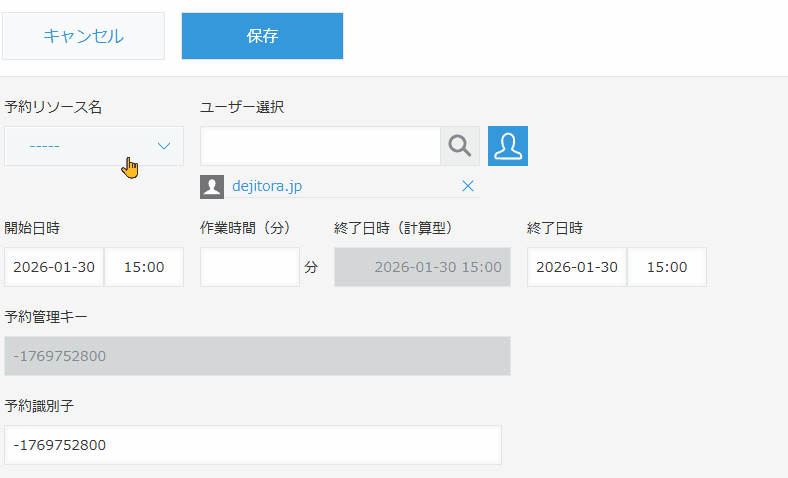Focus the 作業時間（分） input
788x478 pixels.
pyautogui.click(x=250, y=267)
